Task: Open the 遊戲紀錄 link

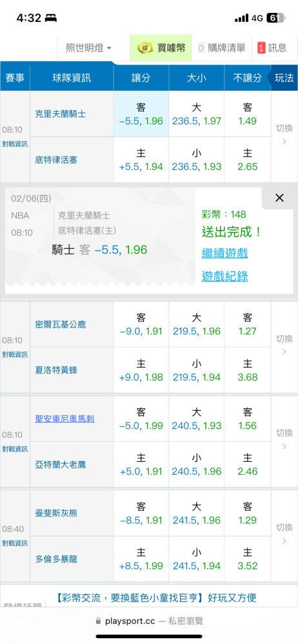Action: tap(224, 276)
